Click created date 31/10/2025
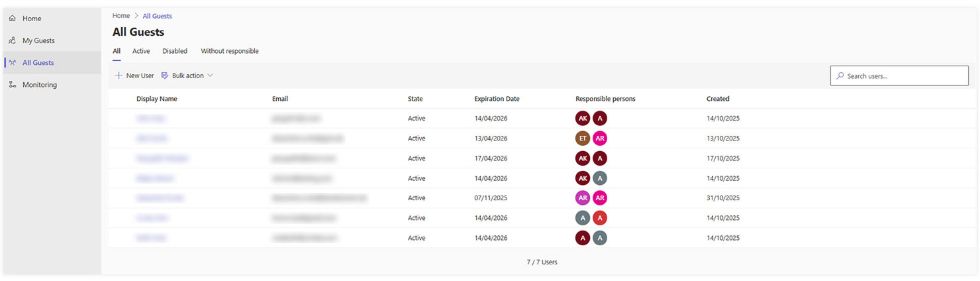The height and width of the screenshot is (281, 980). click(x=723, y=198)
